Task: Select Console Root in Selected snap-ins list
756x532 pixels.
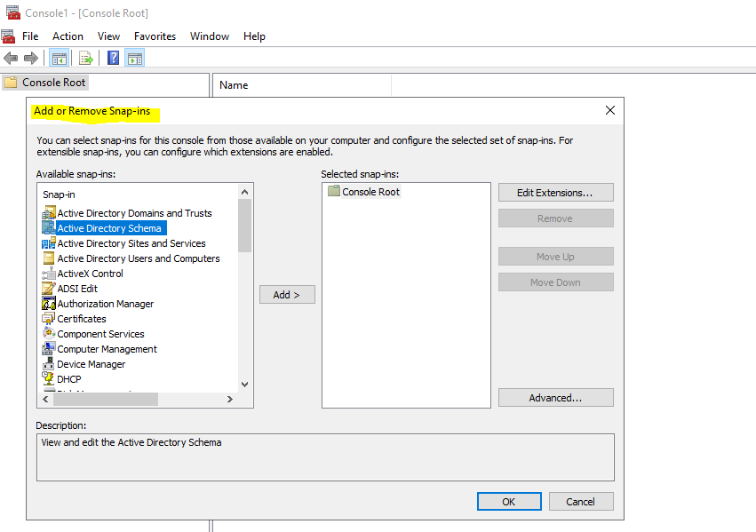Action: [x=370, y=191]
